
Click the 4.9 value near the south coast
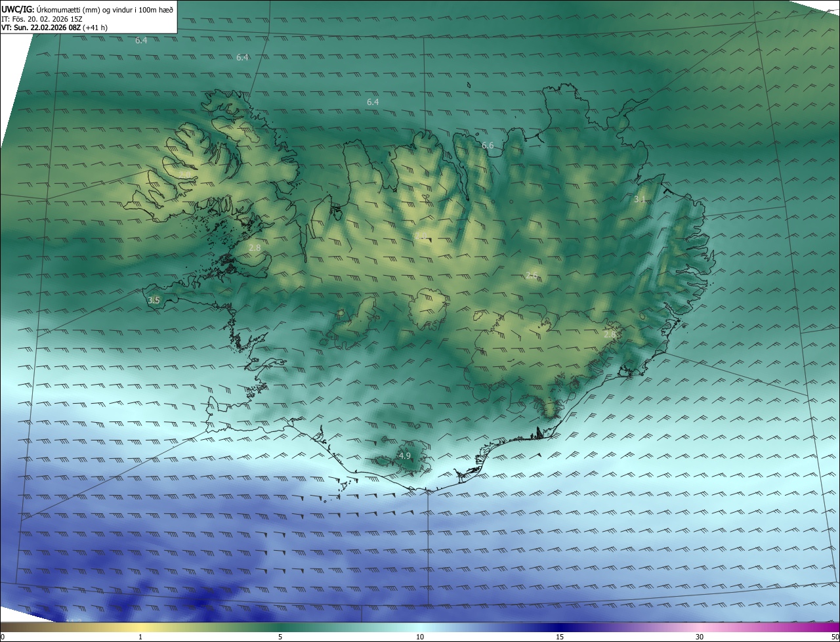click(405, 456)
